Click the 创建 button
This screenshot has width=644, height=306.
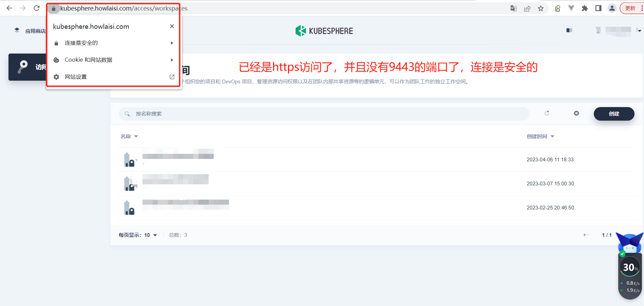click(x=614, y=114)
